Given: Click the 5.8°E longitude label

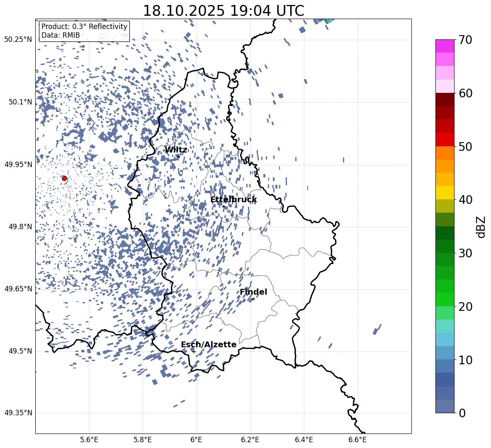Looking at the screenshot, I should point(143,440).
